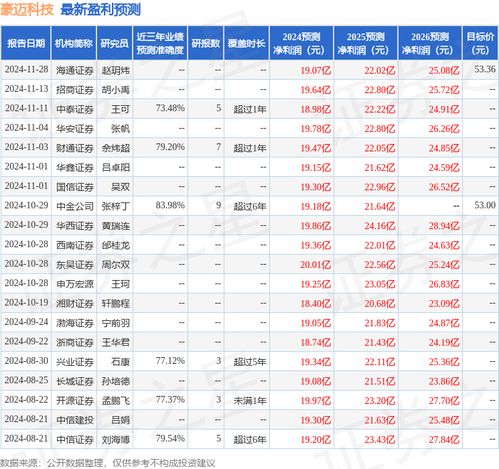Click the 研报数 column header

(206, 43)
